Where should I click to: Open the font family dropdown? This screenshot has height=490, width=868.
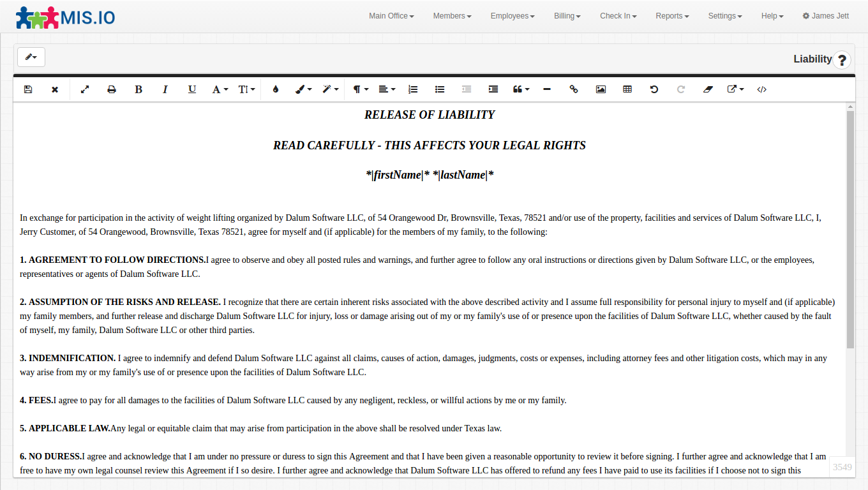point(220,89)
